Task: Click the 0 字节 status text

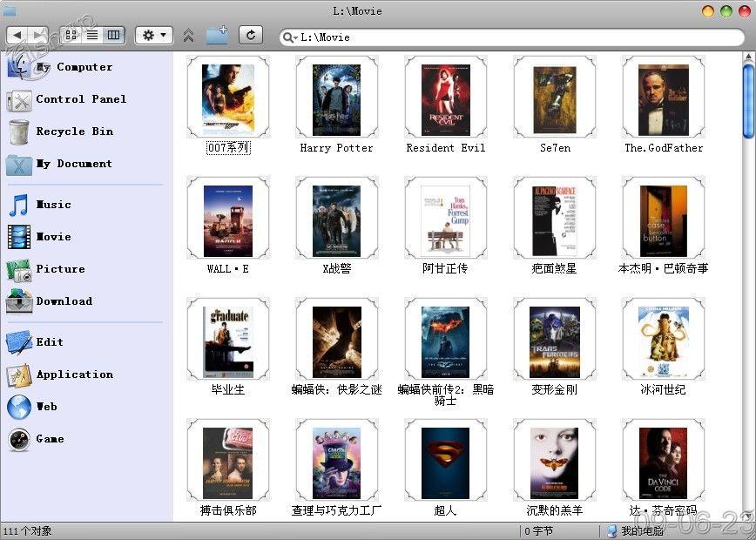Action: [538, 531]
